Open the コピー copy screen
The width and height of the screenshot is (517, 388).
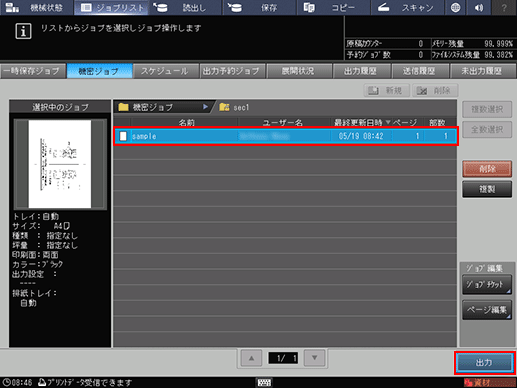(334, 7)
